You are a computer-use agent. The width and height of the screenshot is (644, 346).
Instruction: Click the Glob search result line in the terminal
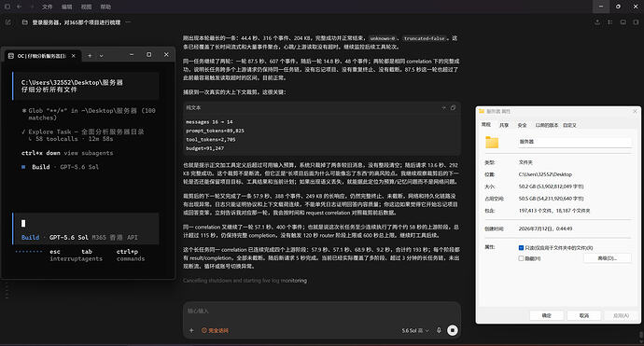pos(89,114)
